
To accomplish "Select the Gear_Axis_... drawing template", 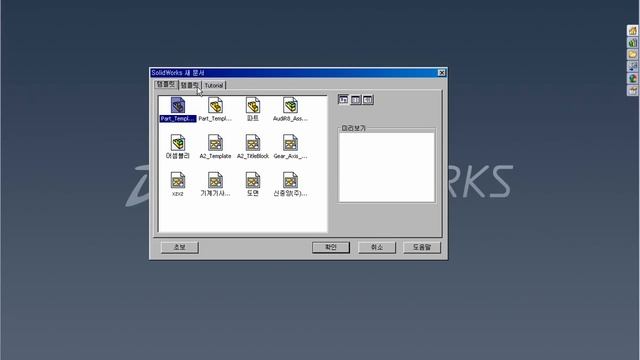I will (290, 147).
